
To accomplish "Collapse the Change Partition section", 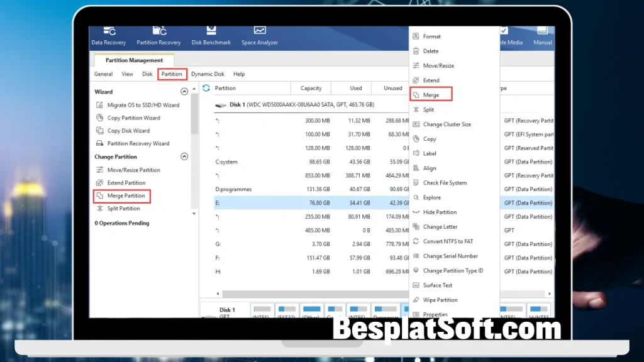I will click(x=184, y=156).
